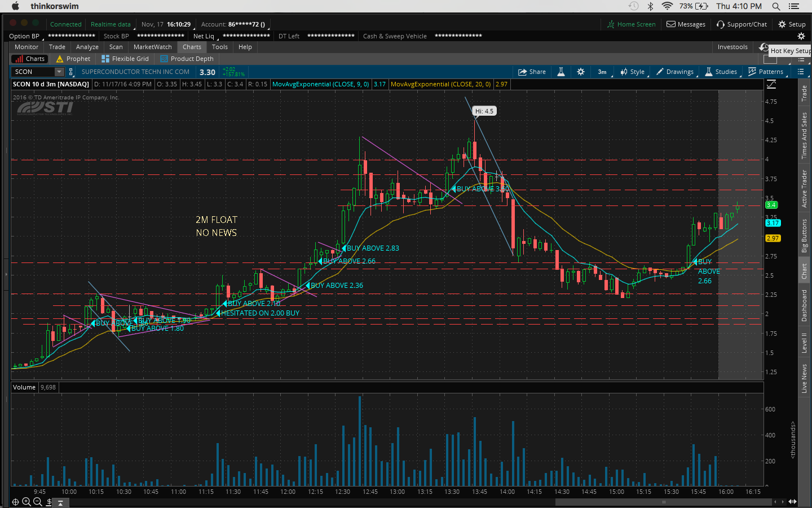Click the Connected status indicator
Screen dimensions: 812x508
[x=65, y=24]
